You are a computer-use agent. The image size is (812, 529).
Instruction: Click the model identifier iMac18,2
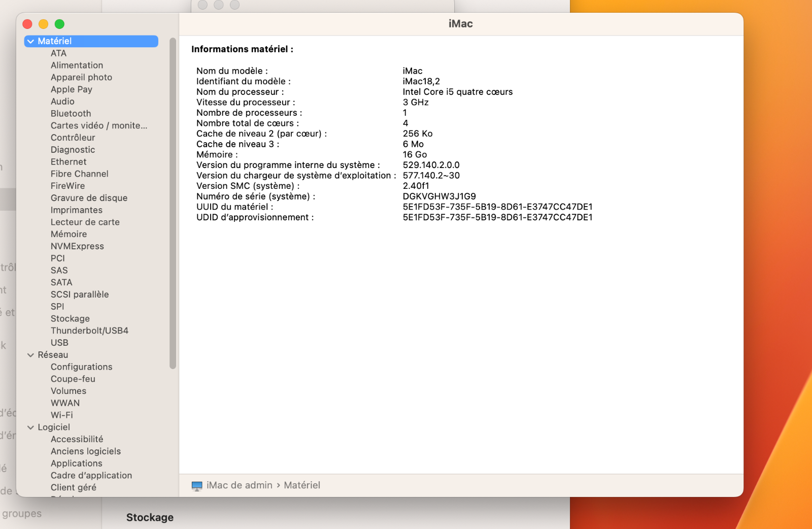[421, 81]
